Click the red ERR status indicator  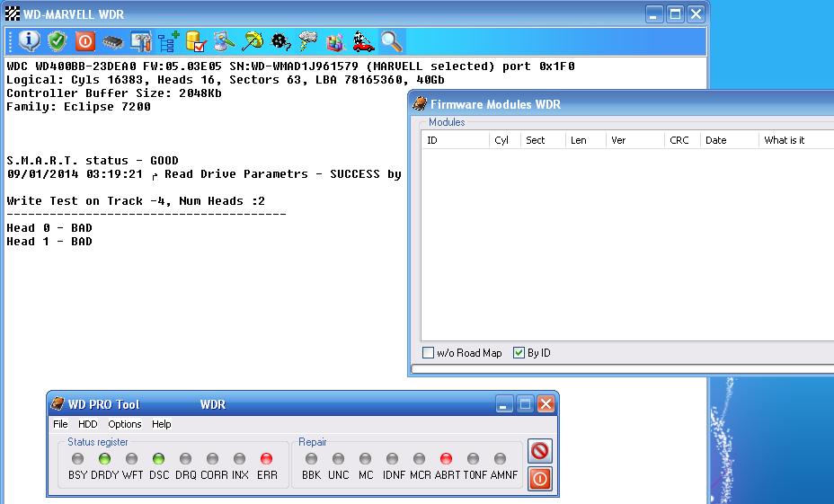coord(267,458)
